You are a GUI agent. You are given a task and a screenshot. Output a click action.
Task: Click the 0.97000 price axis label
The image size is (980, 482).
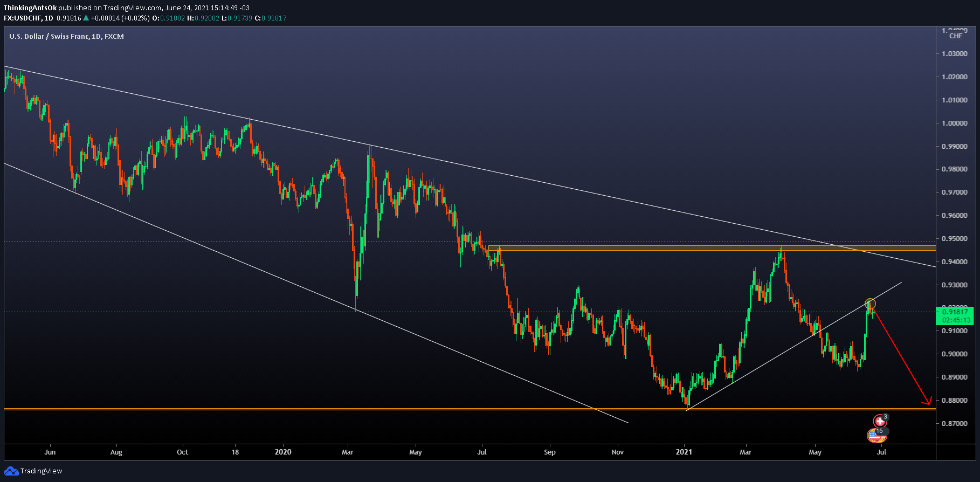pyautogui.click(x=954, y=192)
